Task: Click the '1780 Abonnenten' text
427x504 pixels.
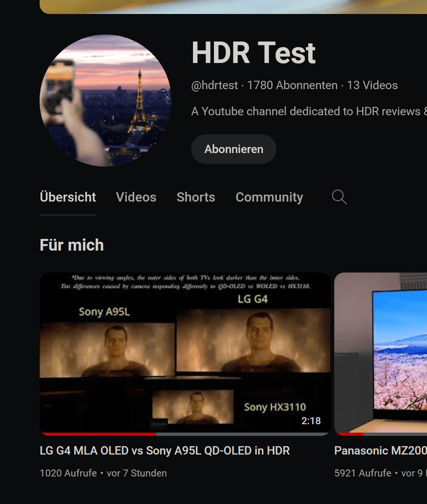Action: (292, 85)
